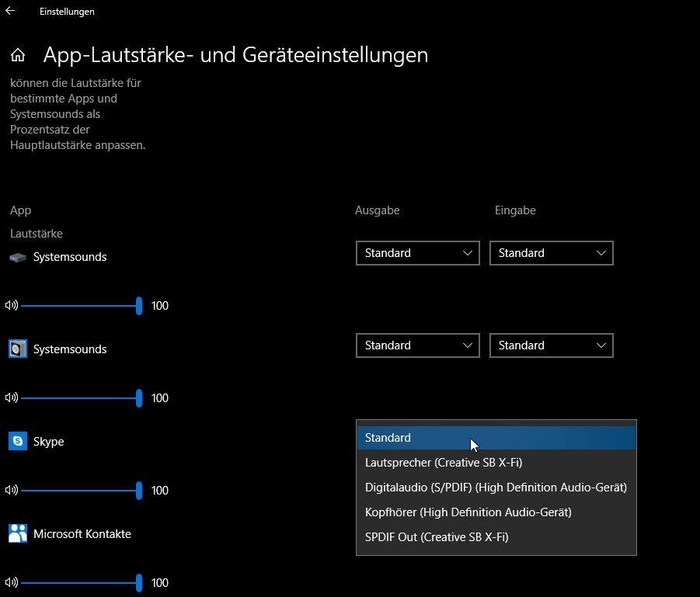Screen dimensions: 700x597
Task: Click the Skype app name
Action: pyautogui.click(x=49, y=442)
